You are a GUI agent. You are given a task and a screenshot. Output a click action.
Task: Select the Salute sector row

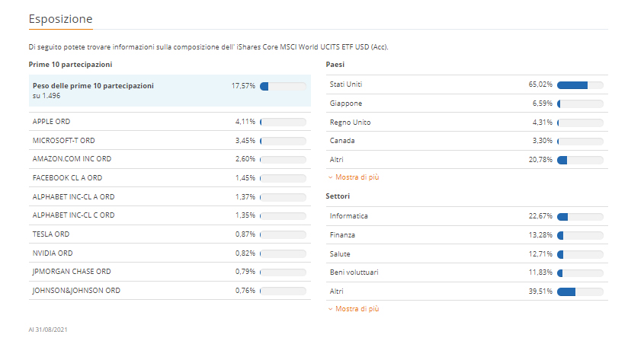click(340, 254)
